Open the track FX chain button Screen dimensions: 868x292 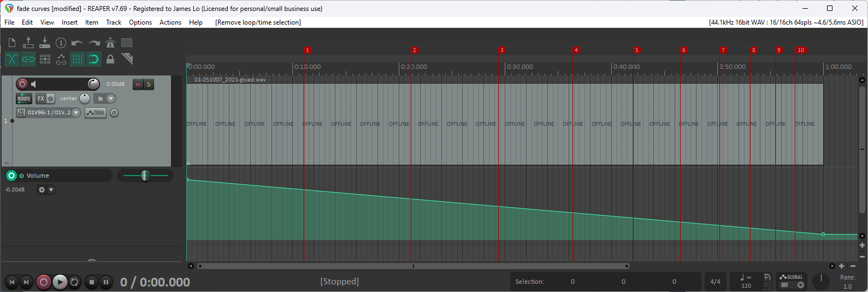(41, 98)
